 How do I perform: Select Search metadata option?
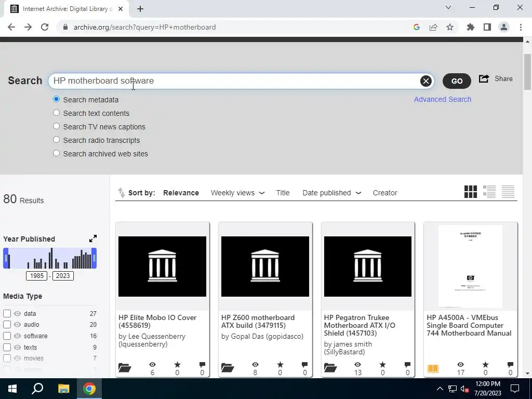[x=56, y=99]
